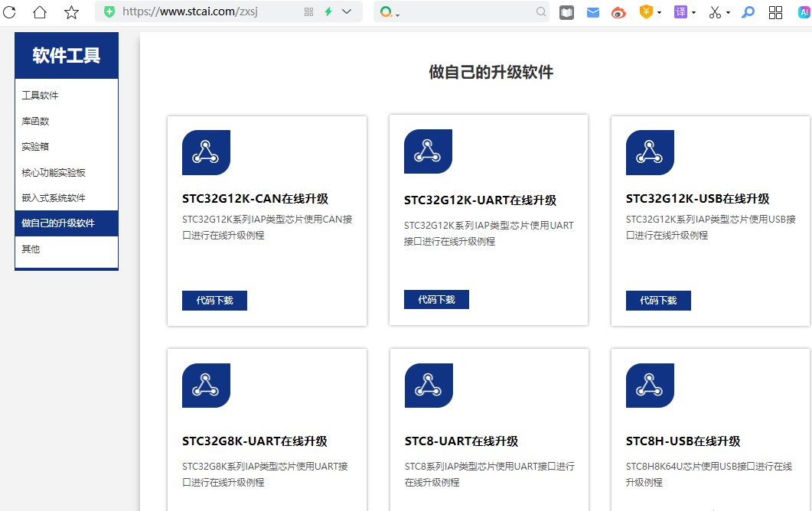Open STC8H-USB在线升级 title

[683, 441]
